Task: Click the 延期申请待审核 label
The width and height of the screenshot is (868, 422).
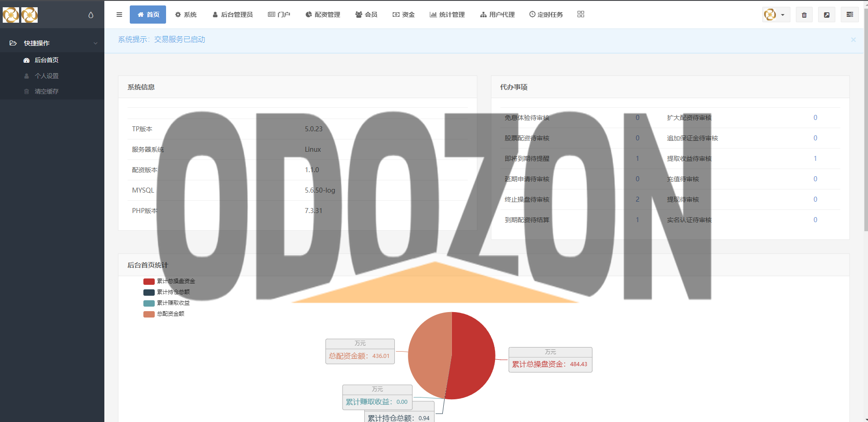Action: tap(527, 179)
